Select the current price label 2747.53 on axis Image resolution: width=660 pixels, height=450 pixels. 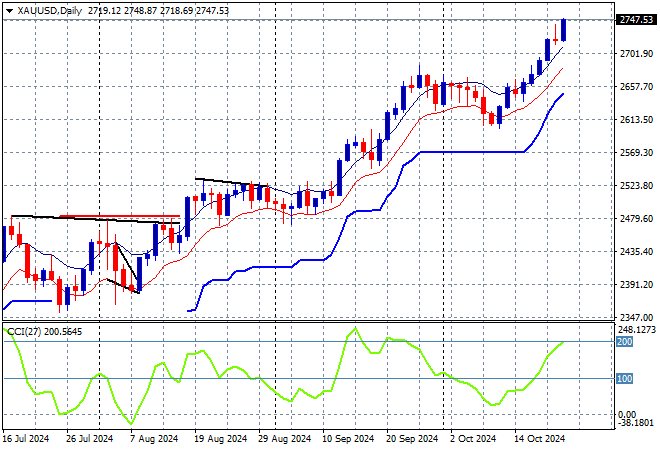(x=633, y=20)
